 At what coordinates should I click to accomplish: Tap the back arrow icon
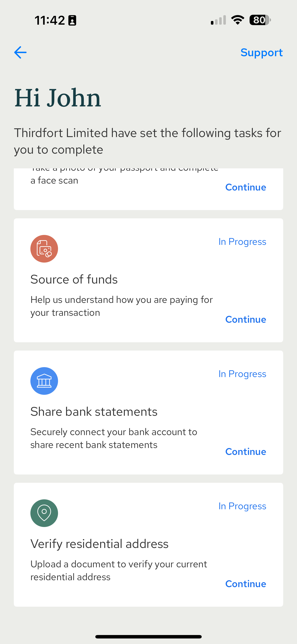[20, 53]
